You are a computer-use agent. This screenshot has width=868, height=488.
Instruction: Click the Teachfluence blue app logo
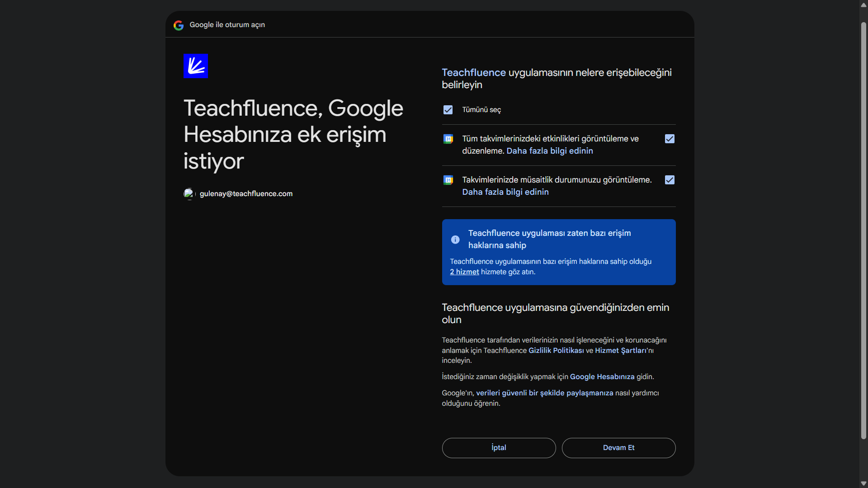click(195, 66)
